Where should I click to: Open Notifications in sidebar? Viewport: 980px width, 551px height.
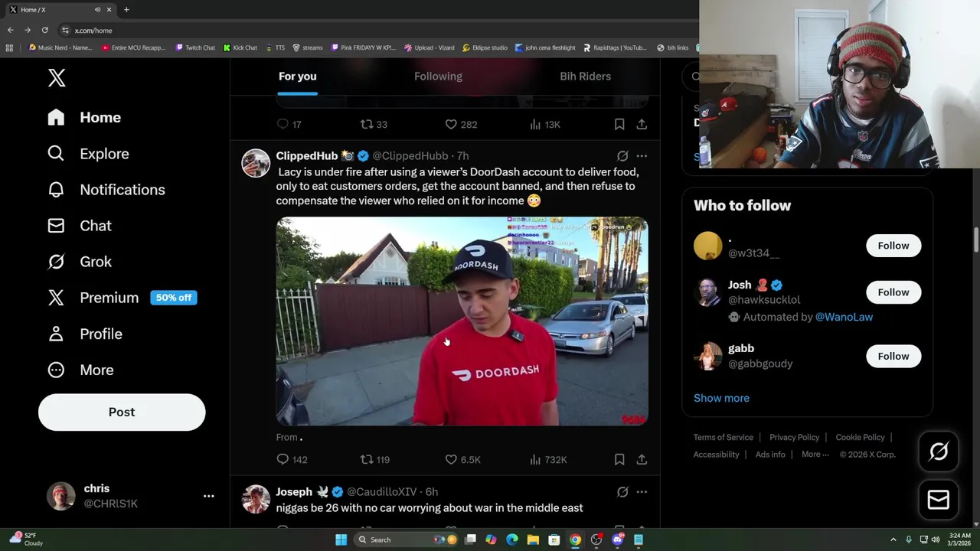click(x=106, y=190)
